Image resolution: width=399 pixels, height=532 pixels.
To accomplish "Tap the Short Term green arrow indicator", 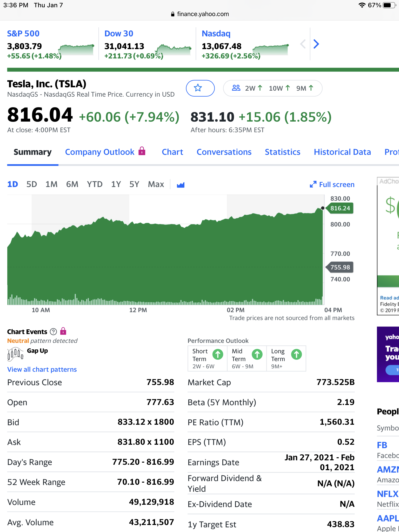I will 218,354.
